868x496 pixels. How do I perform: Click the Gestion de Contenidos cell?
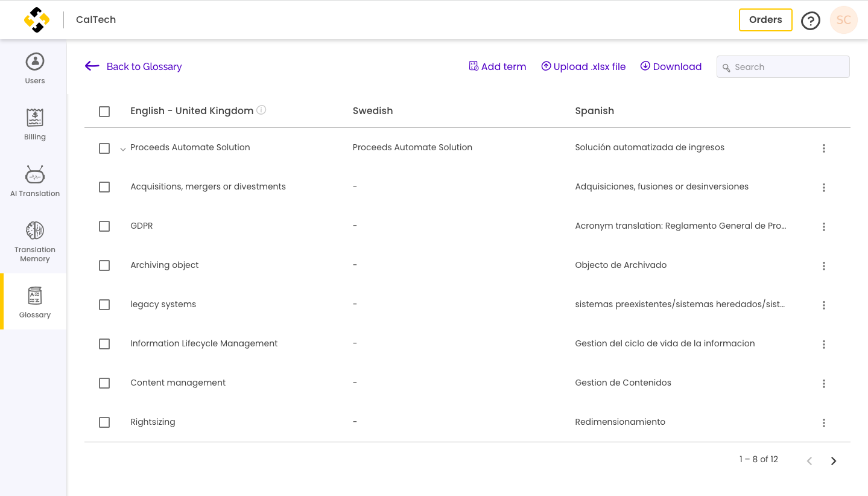(x=623, y=383)
